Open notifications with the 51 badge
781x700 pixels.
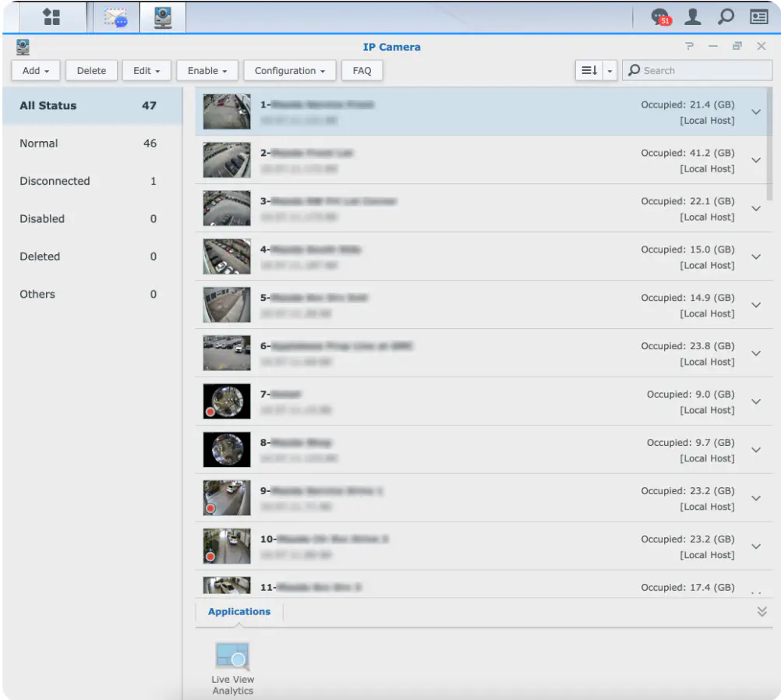tap(662, 17)
